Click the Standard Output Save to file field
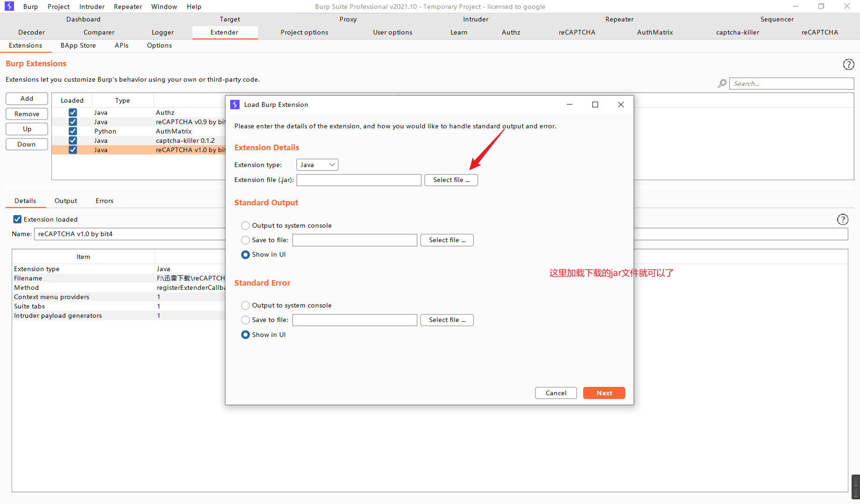 click(355, 240)
